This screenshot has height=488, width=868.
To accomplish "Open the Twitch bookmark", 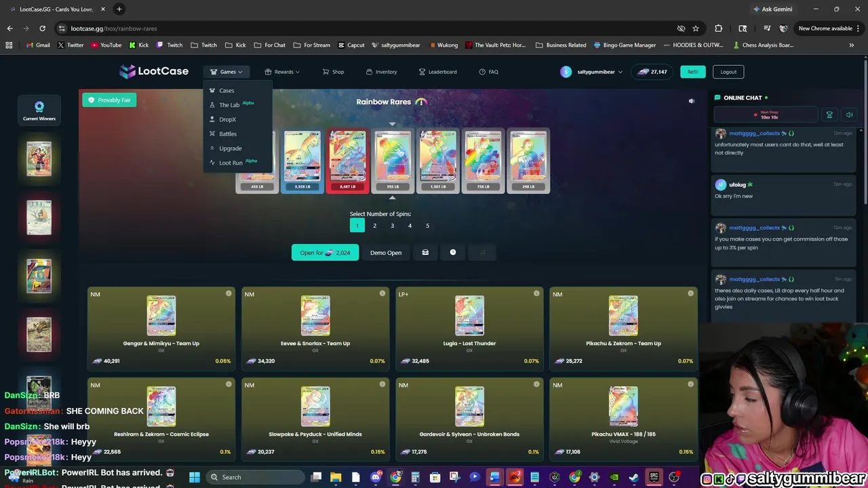I will tap(170, 45).
